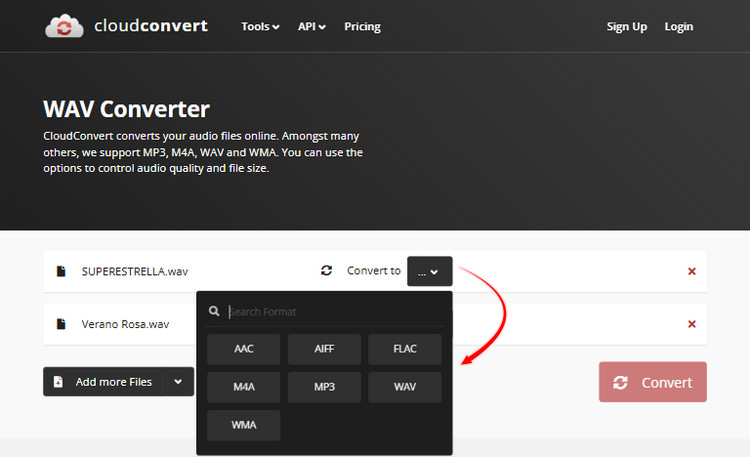Select the SUPERESTRELLA.wav file name
The image size is (750, 457).
pyautogui.click(x=134, y=271)
